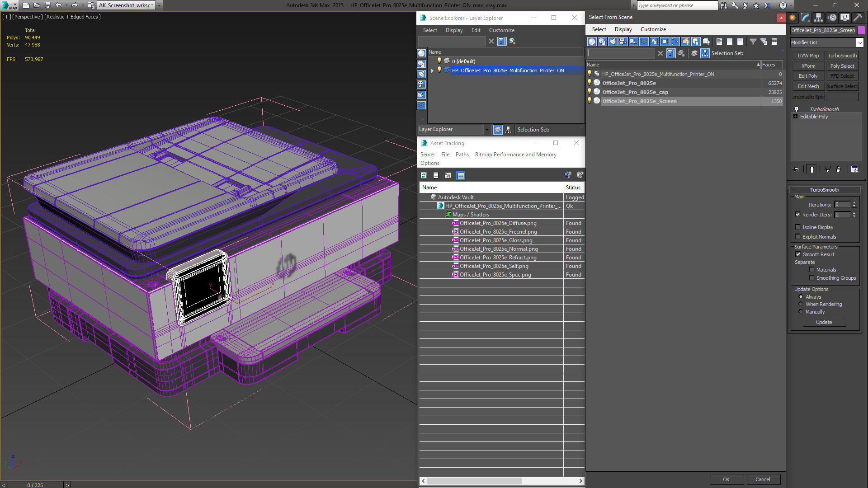The height and width of the screenshot is (488, 868).
Task: Switch Select From Scene to sort by hierarchy
Action: [x=705, y=53]
